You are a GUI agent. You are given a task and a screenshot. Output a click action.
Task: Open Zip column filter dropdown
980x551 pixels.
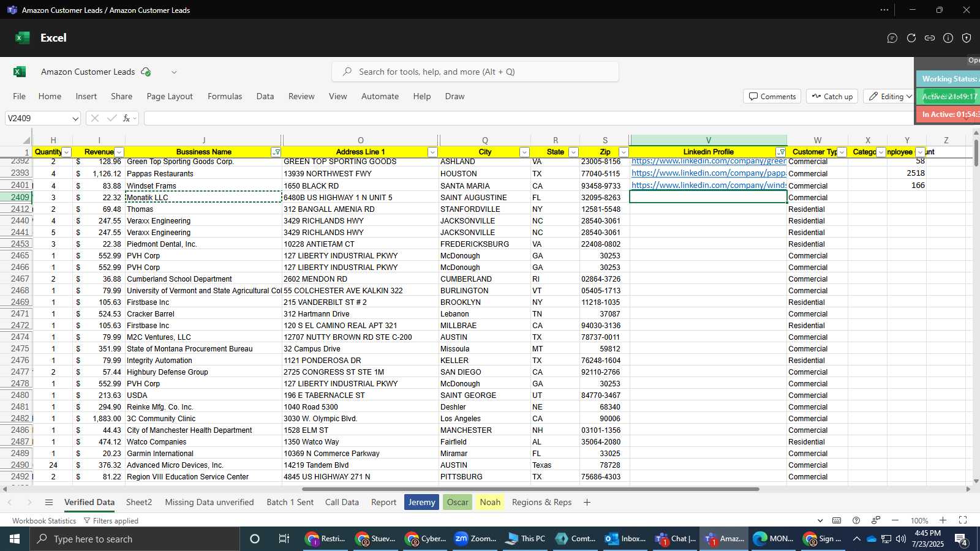click(624, 152)
